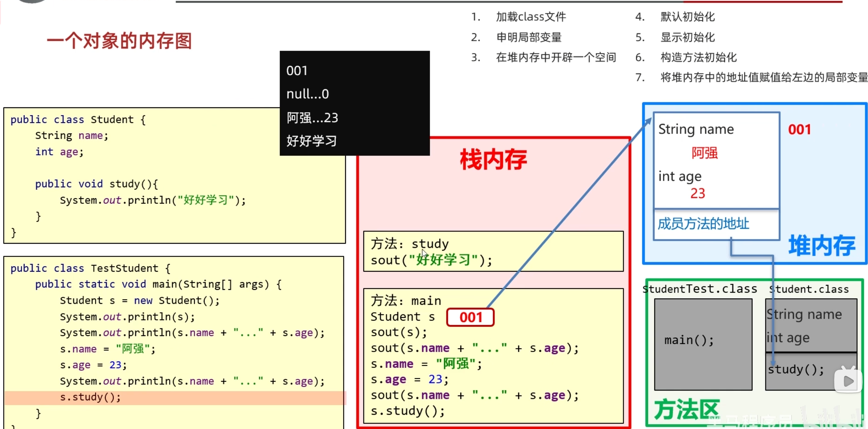Click console output line 阿强...23
This screenshot has height=429, width=868.
point(312,117)
